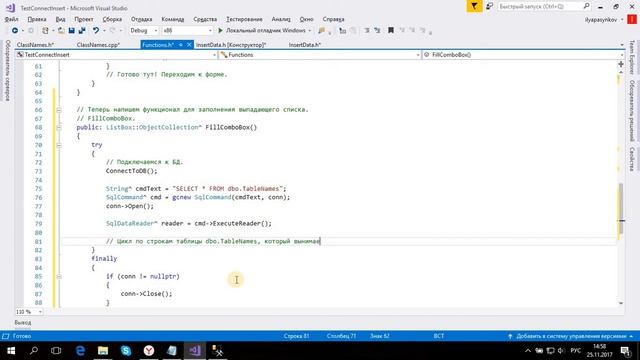Click the red user avatar icon
640x360 pixels.
(632, 19)
